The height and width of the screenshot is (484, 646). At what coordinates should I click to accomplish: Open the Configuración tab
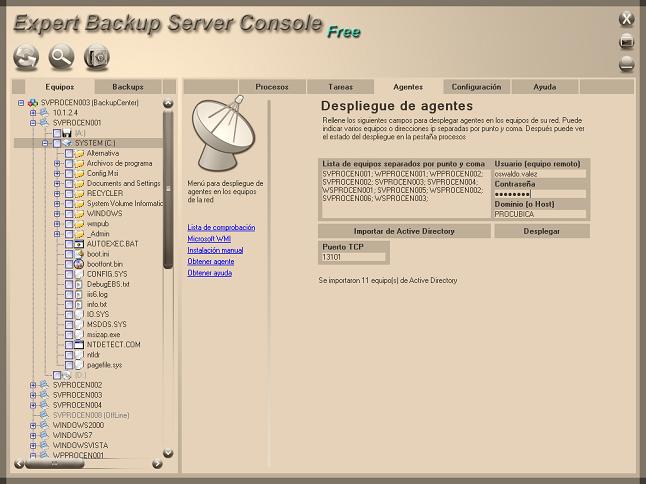tap(476, 87)
